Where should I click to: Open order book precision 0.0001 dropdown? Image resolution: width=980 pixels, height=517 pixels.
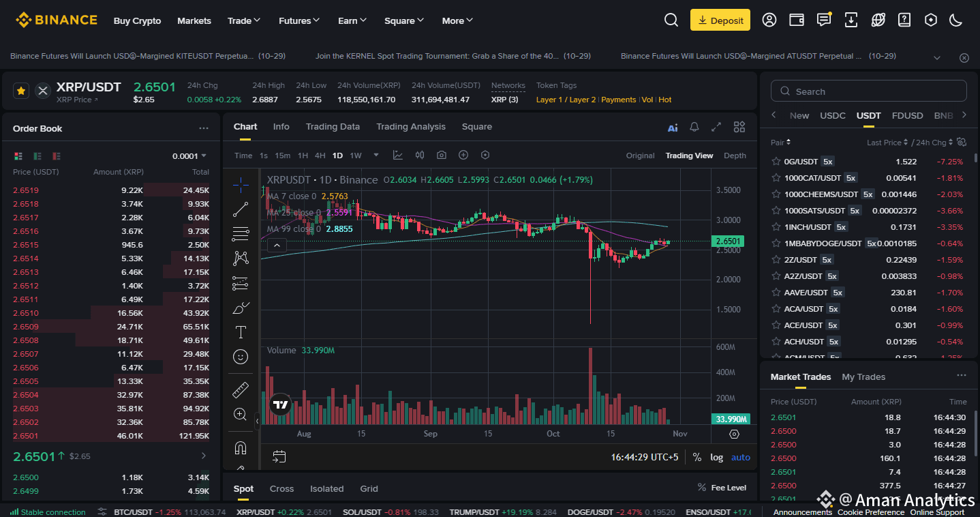click(189, 156)
